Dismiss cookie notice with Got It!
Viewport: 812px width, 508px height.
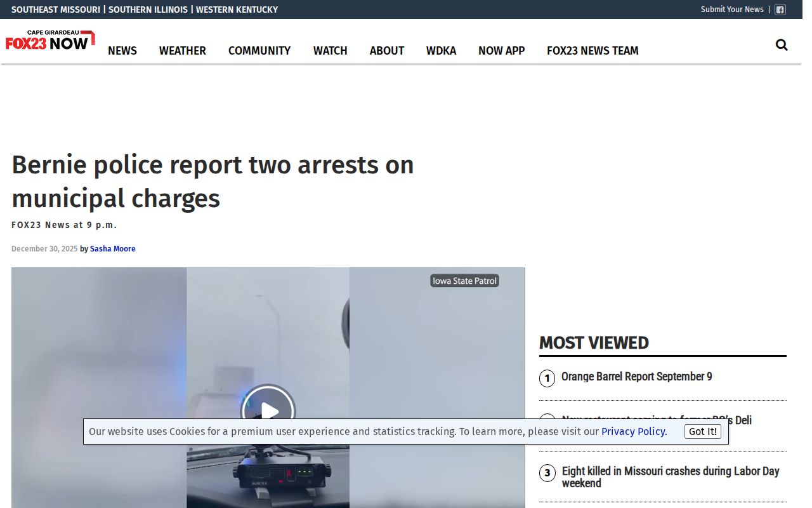(x=703, y=432)
